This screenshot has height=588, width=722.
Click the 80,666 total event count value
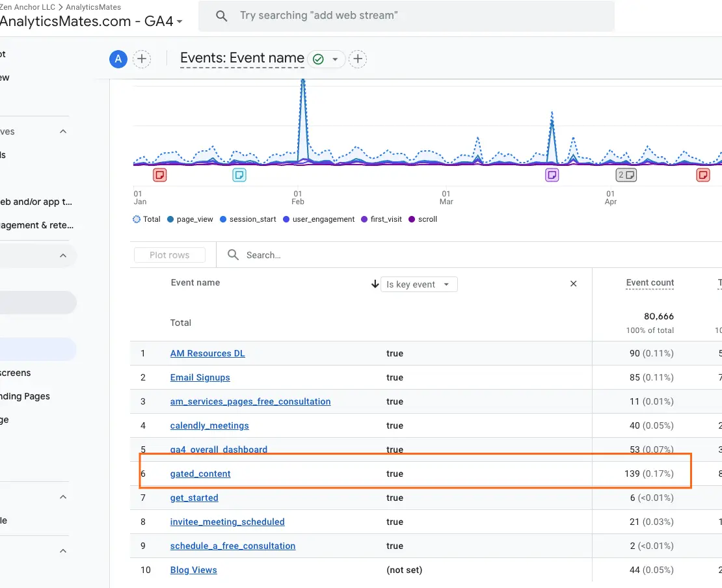pos(658,316)
